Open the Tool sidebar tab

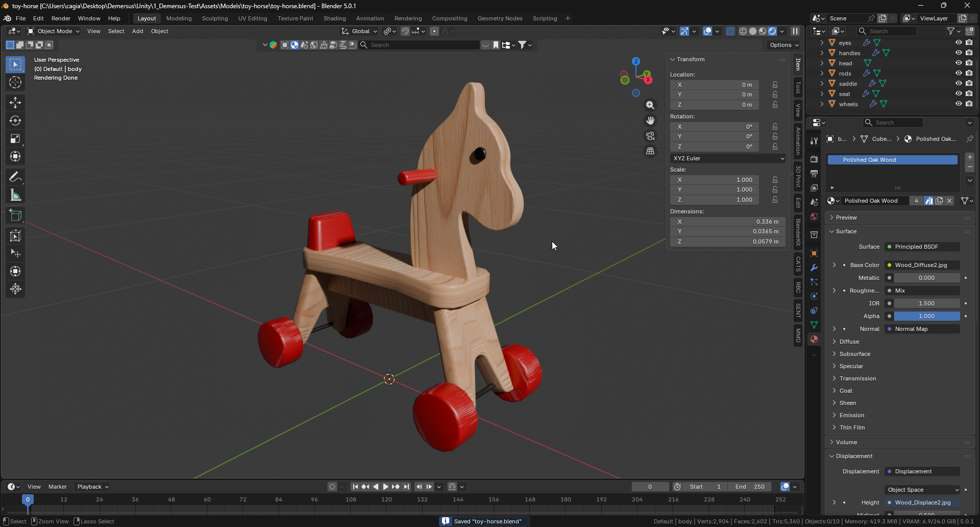click(x=798, y=88)
